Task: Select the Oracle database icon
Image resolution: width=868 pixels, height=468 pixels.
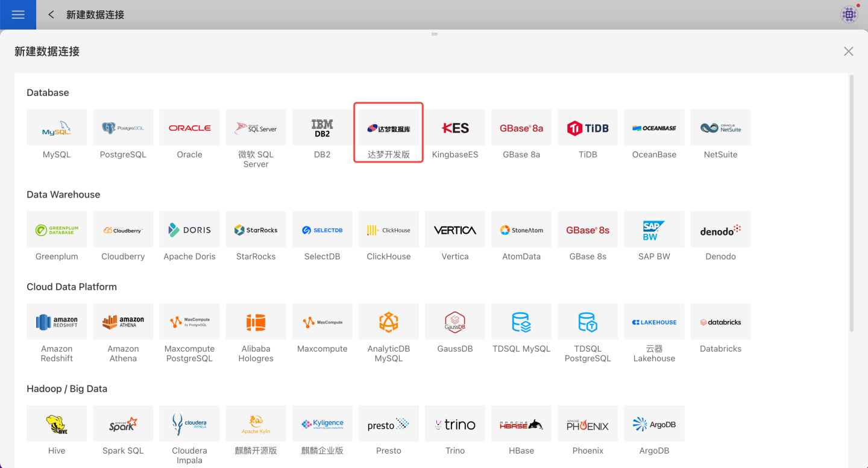Action: [189, 128]
